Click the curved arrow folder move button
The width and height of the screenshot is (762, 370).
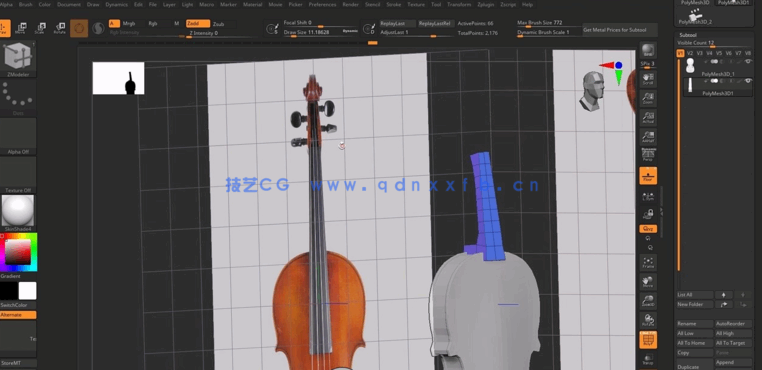tap(724, 304)
